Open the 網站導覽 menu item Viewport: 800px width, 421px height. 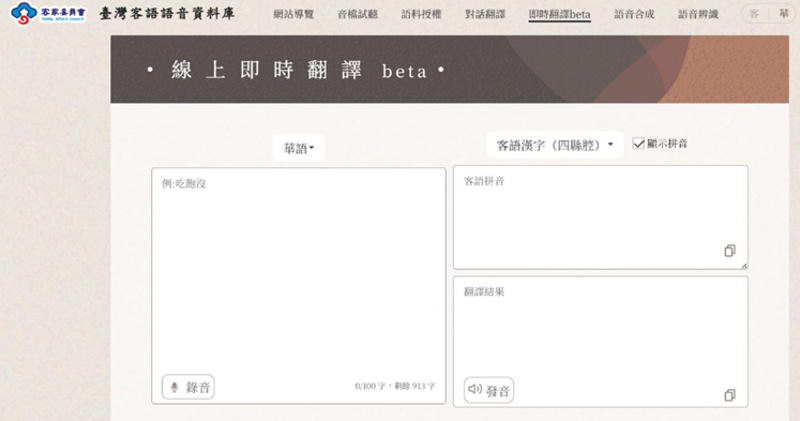click(x=293, y=15)
